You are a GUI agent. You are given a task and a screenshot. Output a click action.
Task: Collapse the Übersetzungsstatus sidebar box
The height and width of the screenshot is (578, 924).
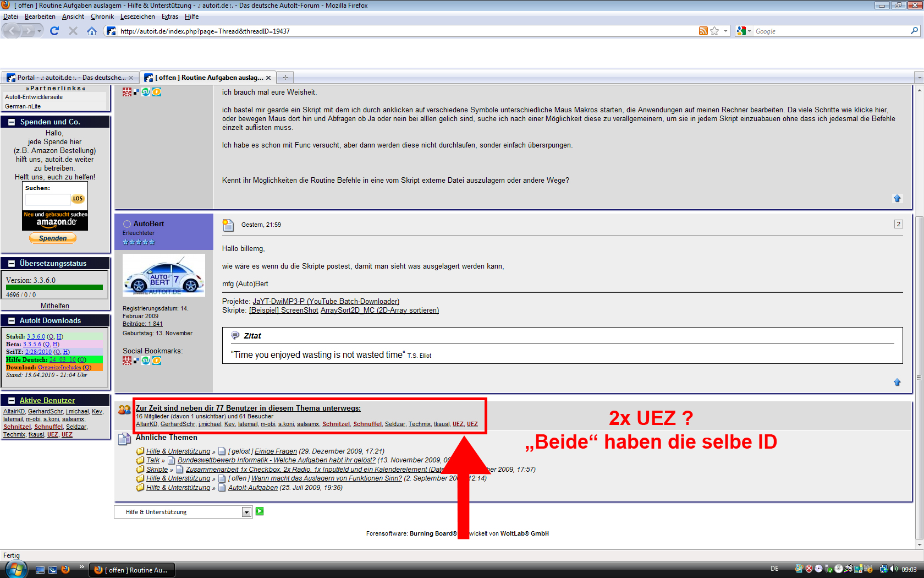12,264
